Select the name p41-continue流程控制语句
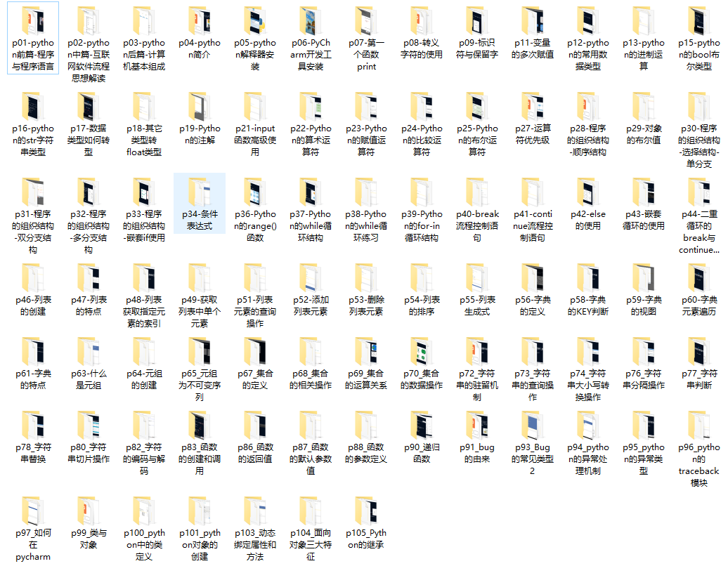The image size is (728, 566). tap(533, 226)
